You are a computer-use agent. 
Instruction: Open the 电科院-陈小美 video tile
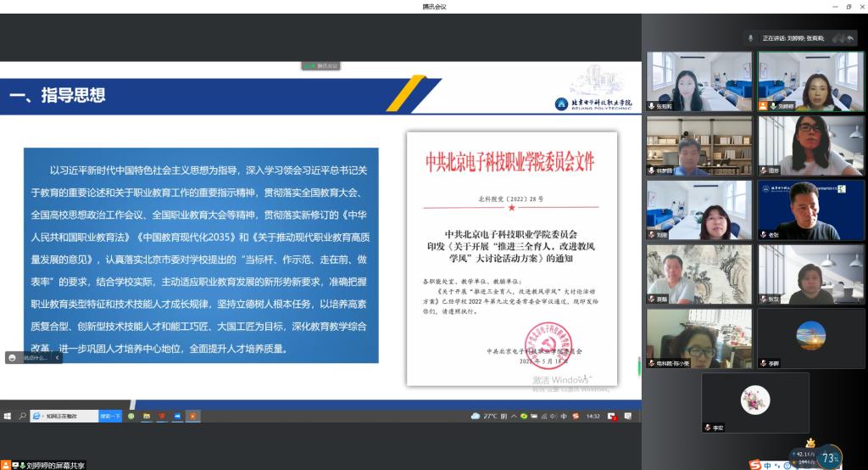pyautogui.click(x=698, y=338)
